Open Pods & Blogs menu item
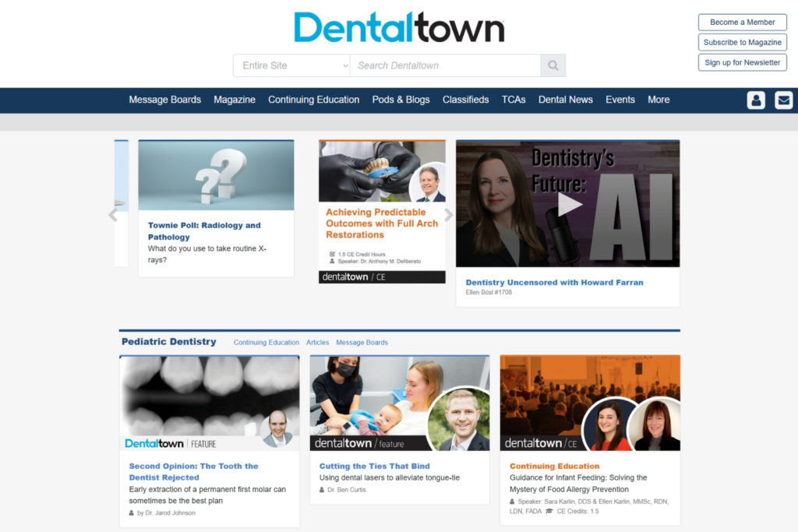The width and height of the screenshot is (798, 532). [x=401, y=100]
